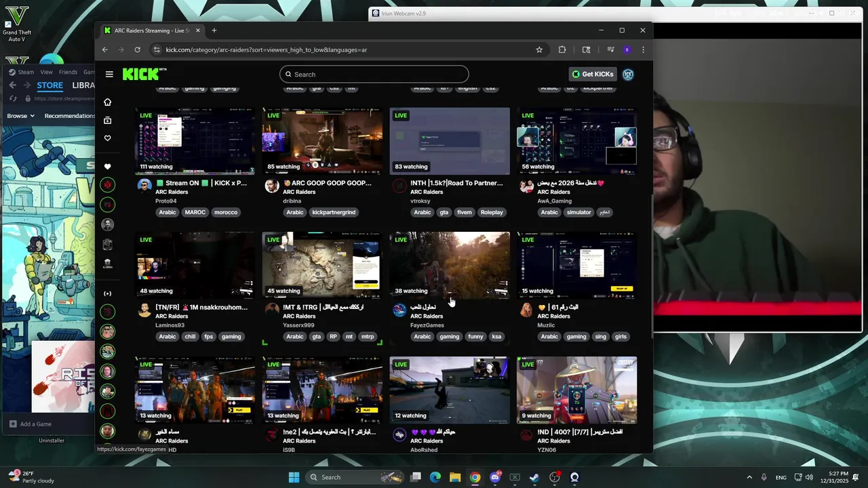The image size is (868, 488).
Task: Open Friends menu in Steam window
Action: coord(68,72)
